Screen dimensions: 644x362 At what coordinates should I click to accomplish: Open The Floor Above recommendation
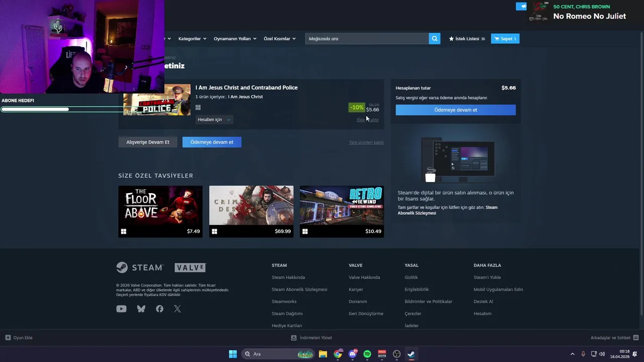pyautogui.click(x=160, y=211)
